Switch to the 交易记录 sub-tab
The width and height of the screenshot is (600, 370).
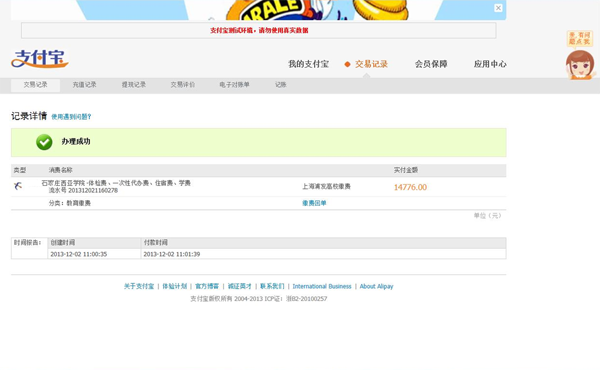tap(35, 85)
